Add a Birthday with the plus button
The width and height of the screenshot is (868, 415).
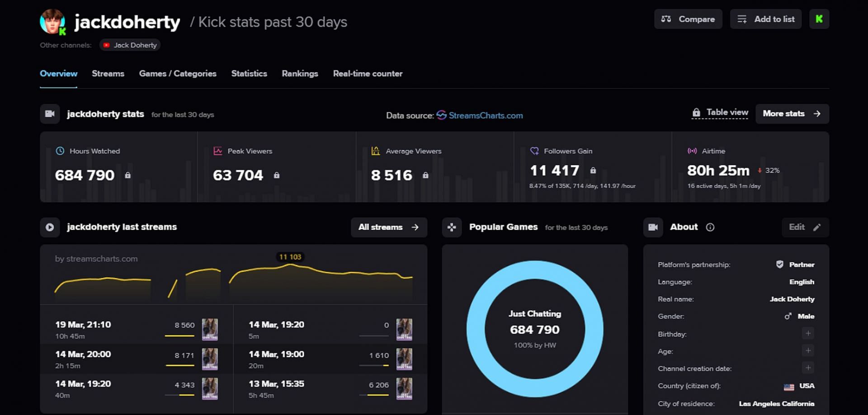[808, 333]
